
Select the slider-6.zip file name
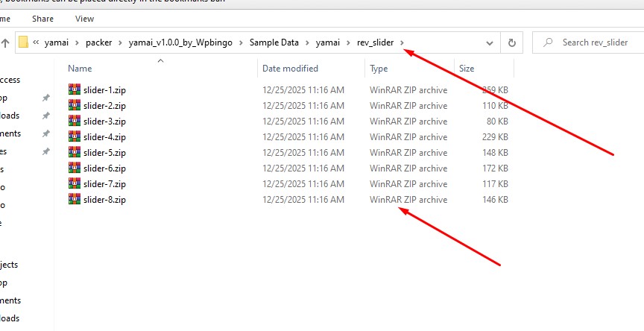point(104,168)
